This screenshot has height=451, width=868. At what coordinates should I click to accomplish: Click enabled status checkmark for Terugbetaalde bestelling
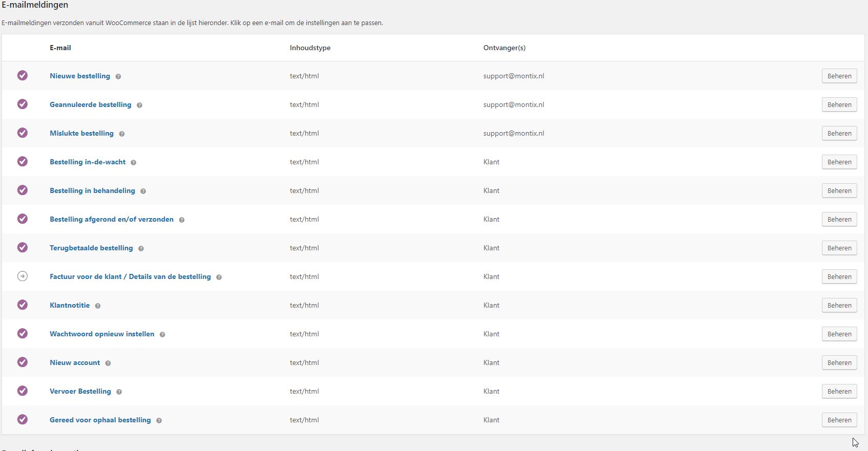(x=23, y=248)
